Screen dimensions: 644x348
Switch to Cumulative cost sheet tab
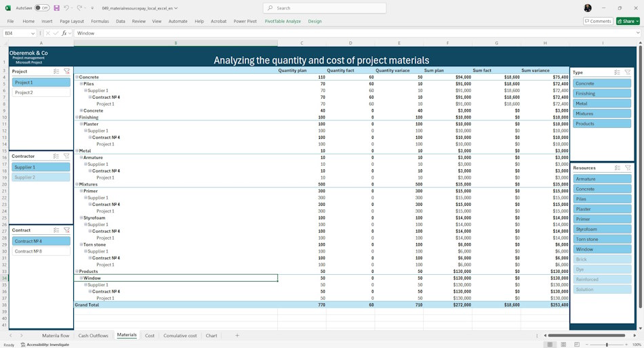(180, 336)
